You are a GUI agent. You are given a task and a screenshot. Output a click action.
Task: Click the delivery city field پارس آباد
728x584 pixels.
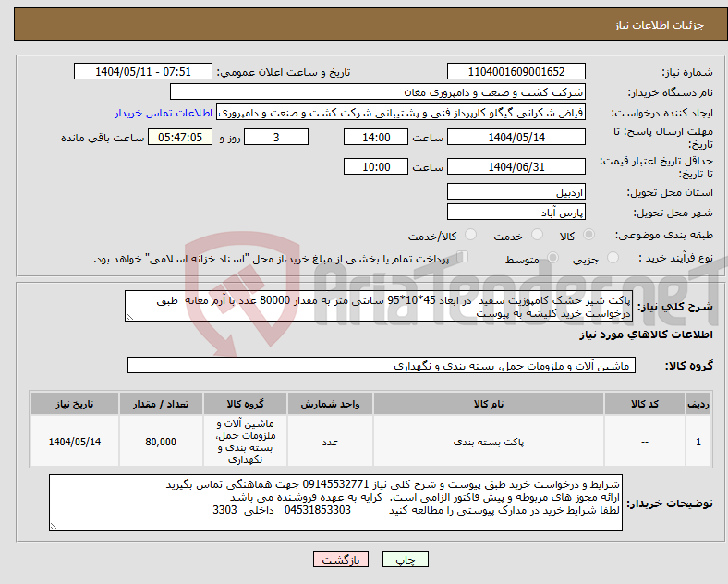516,213
